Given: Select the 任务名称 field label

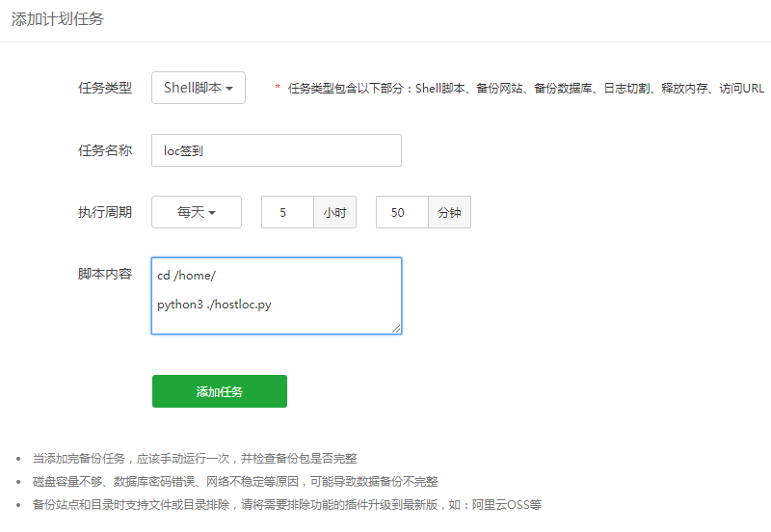Looking at the screenshot, I should (105, 150).
